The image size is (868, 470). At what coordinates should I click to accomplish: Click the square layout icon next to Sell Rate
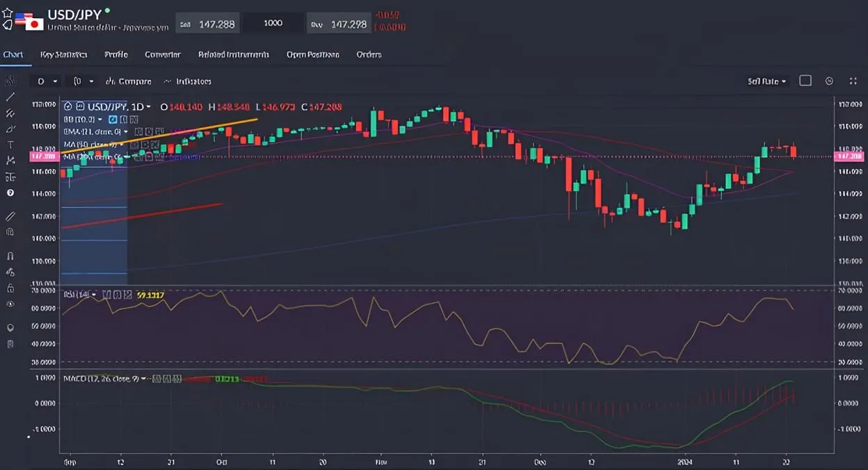tap(805, 81)
